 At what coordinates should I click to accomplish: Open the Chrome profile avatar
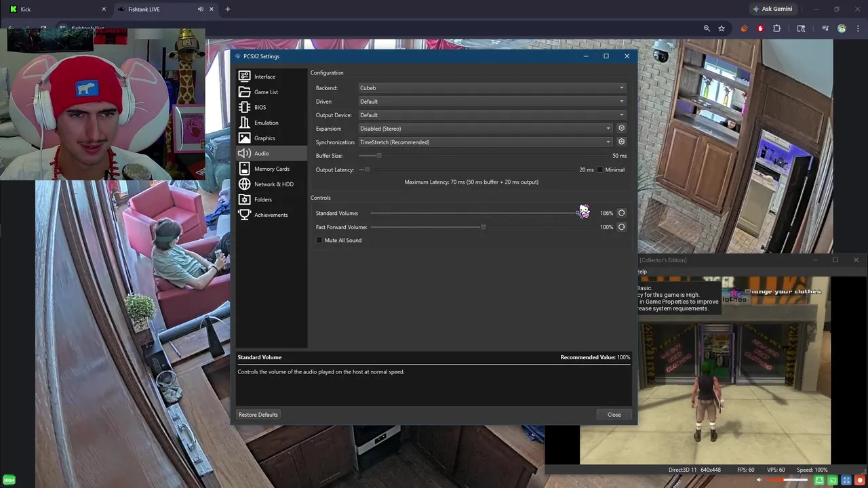pyautogui.click(x=842, y=28)
